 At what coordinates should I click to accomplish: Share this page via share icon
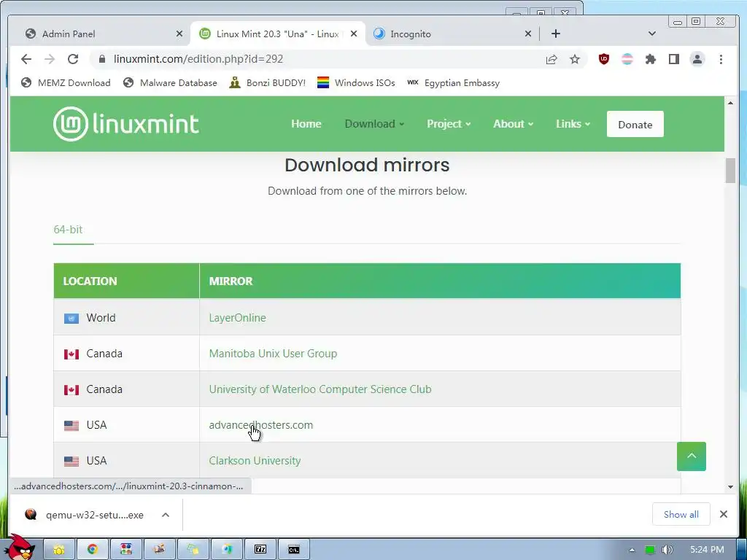pos(551,59)
